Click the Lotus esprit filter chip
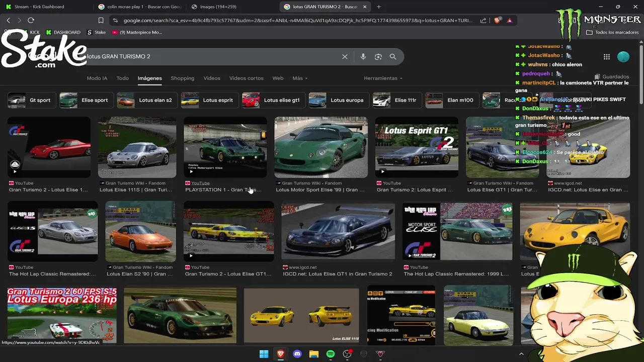This screenshot has height=362, width=644. tap(209, 100)
